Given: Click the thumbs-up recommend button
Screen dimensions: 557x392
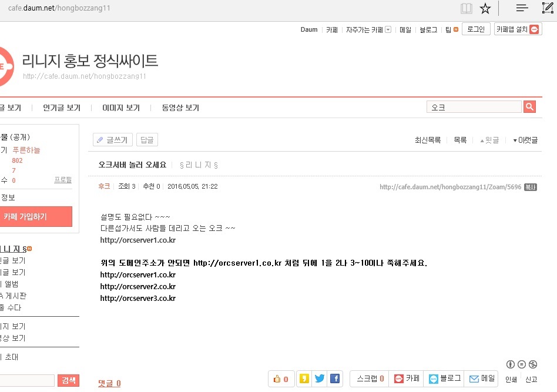Looking at the screenshot, I should [281, 379].
